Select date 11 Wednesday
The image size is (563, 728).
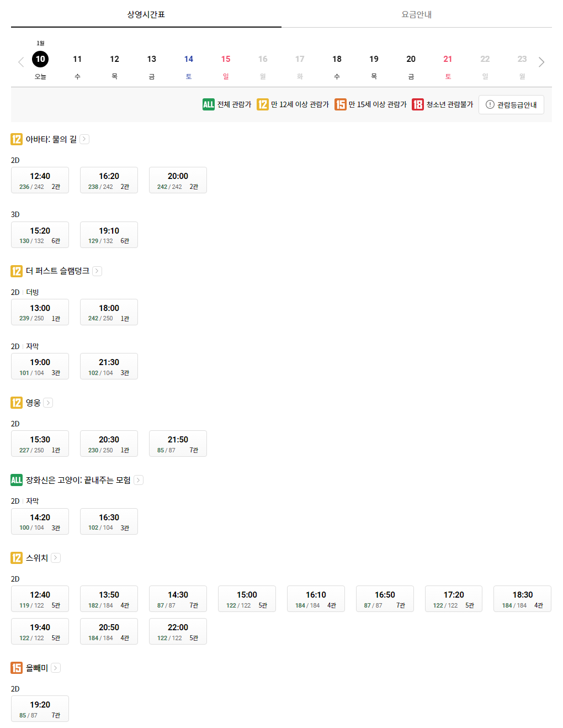pyautogui.click(x=77, y=59)
